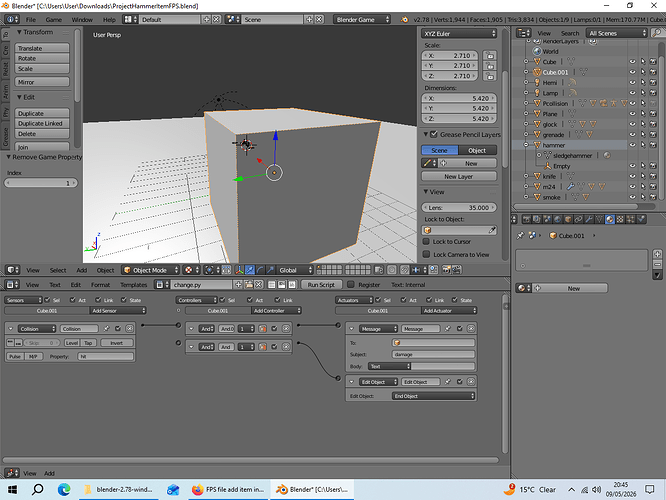Screen dimensions: 666x500
Task: Open the Templates menu in text editor
Action: click(x=133, y=285)
